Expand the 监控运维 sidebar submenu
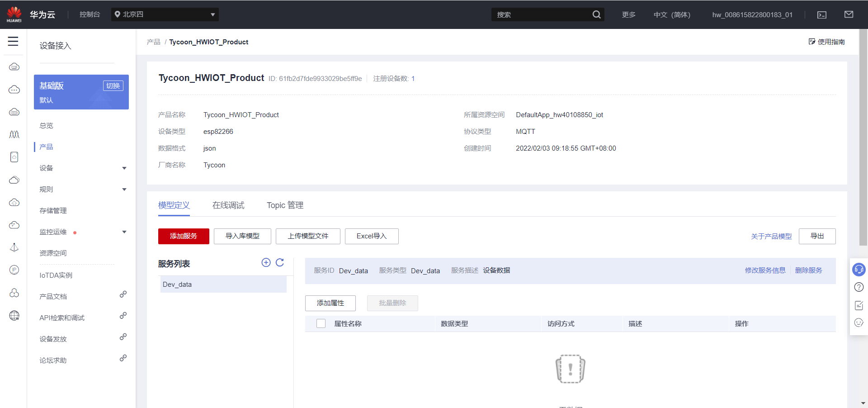 (x=124, y=232)
